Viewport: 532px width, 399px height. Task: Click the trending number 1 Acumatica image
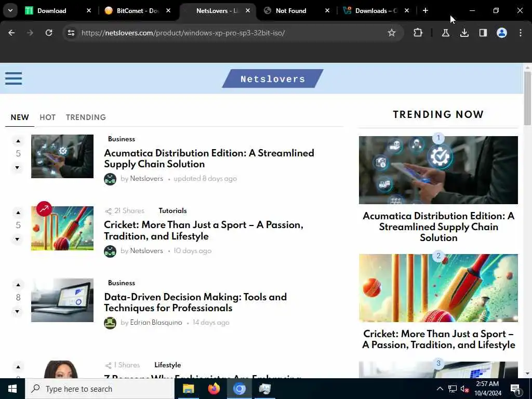(x=438, y=170)
